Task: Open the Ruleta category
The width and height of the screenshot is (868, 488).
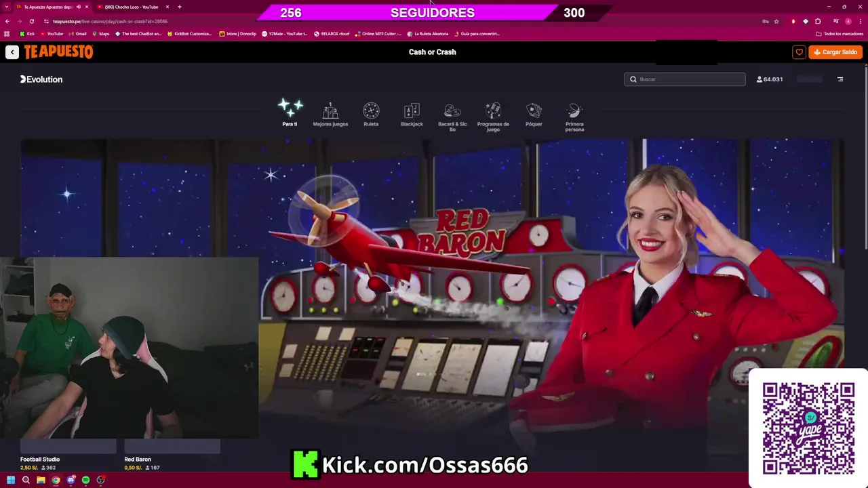Action: (x=371, y=115)
